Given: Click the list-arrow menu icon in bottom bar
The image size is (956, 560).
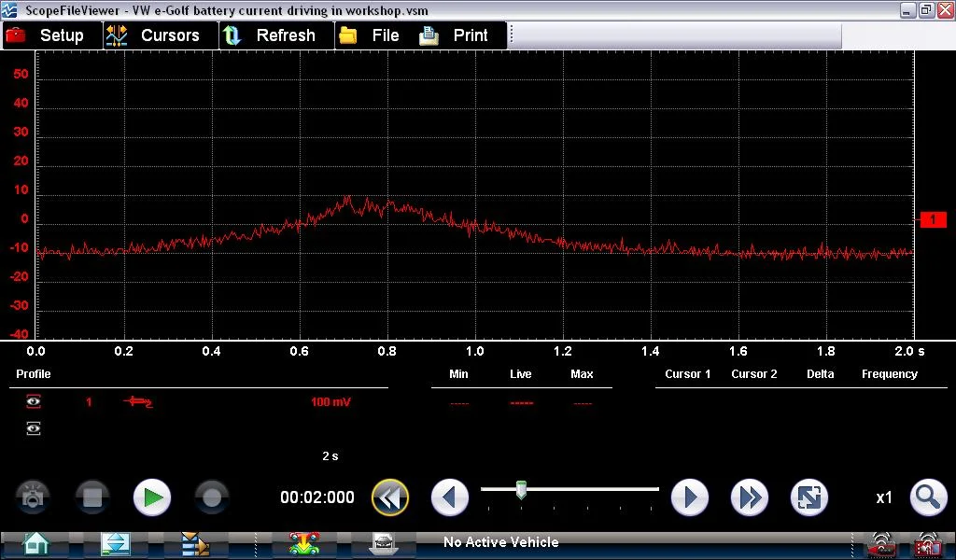Looking at the screenshot, I should [195, 543].
